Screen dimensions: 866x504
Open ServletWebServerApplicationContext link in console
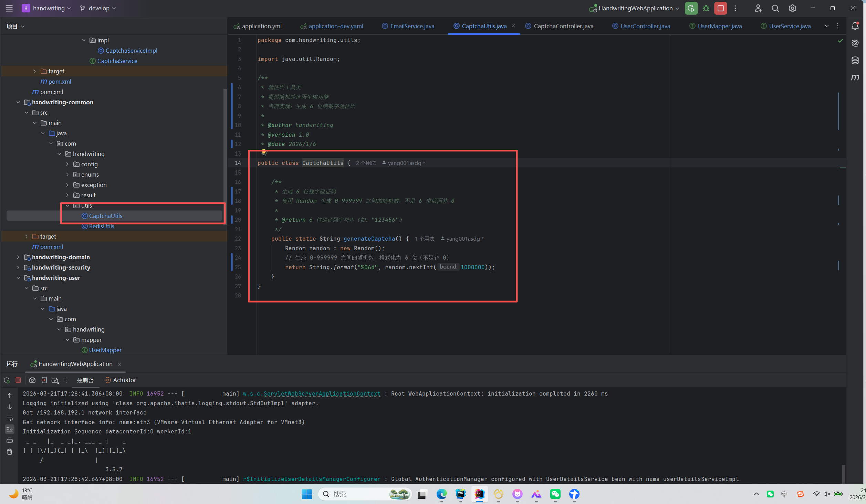322,393
